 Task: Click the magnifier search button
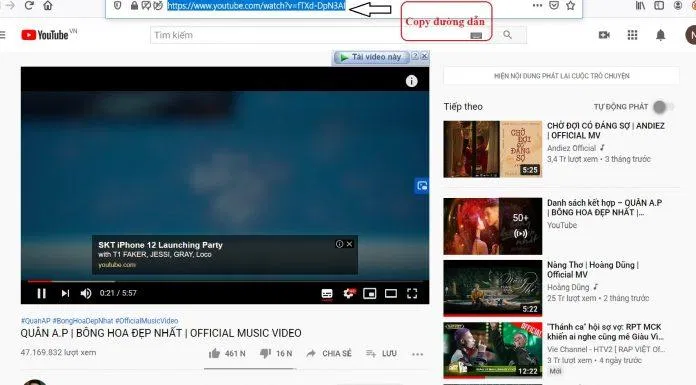click(507, 35)
